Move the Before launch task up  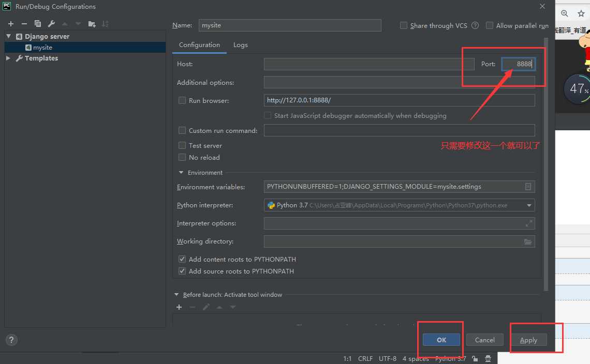(219, 307)
